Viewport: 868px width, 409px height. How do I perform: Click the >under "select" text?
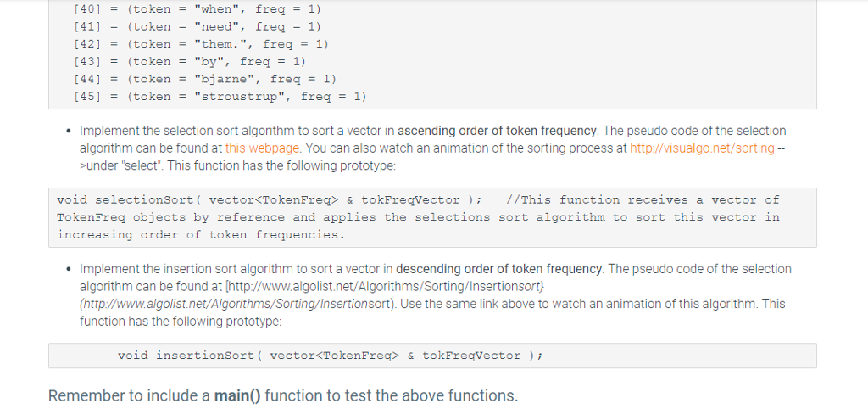pos(120,165)
